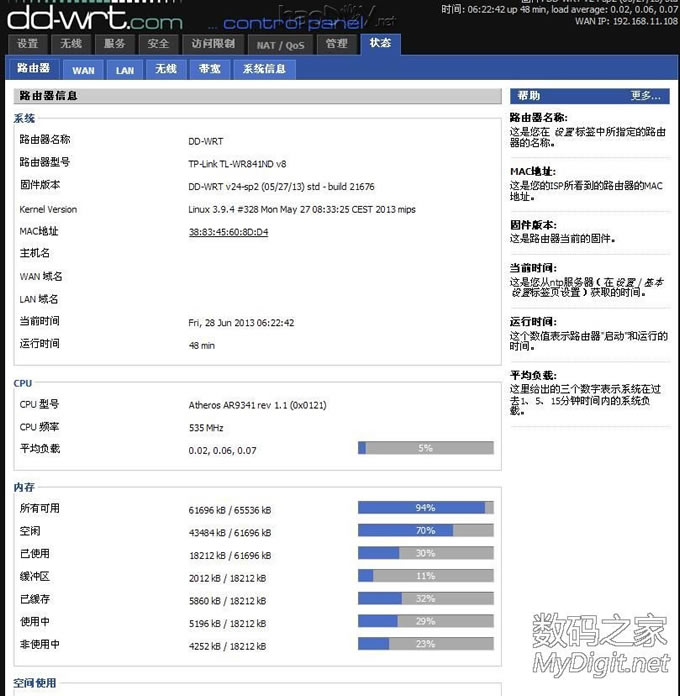
Task: Open the 设置 main tab
Action: [x=28, y=44]
